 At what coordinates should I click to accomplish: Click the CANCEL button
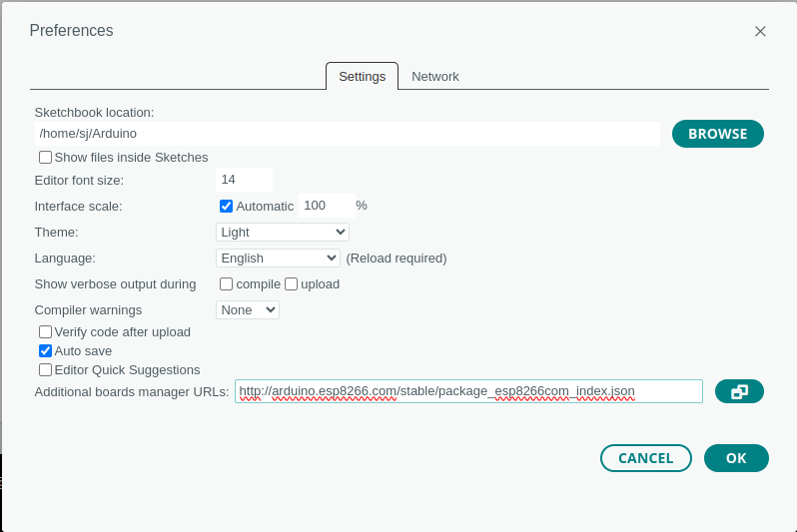(x=645, y=458)
